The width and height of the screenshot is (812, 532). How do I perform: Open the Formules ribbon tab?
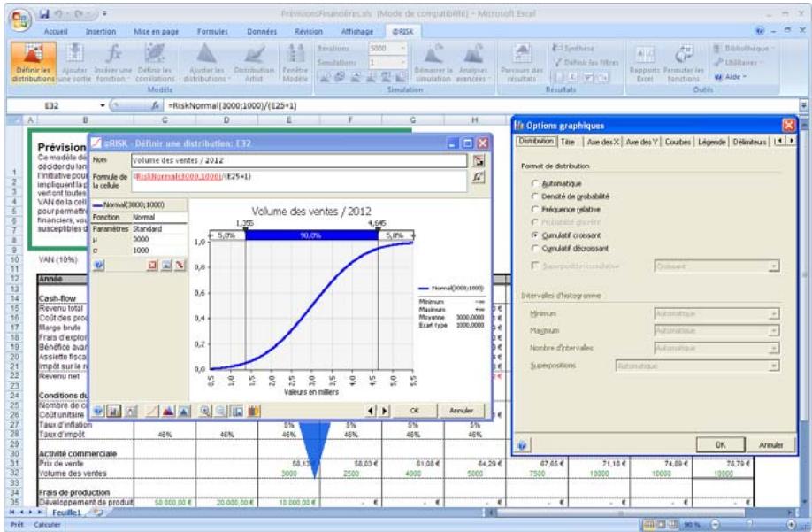tap(212, 30)
